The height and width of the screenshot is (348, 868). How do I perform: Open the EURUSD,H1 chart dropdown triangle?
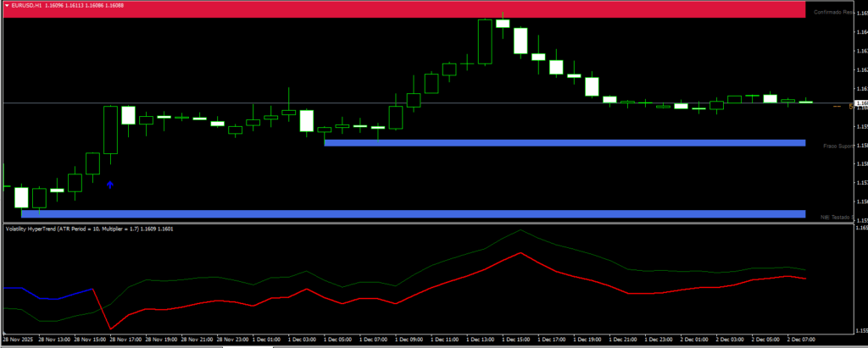tap(6, 5)
